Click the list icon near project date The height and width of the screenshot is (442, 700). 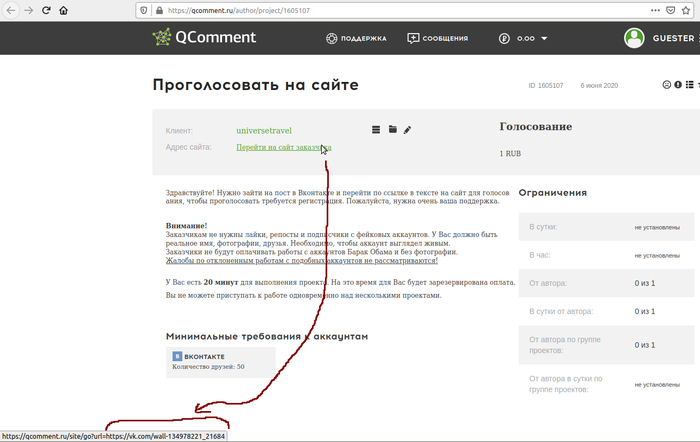690,84
